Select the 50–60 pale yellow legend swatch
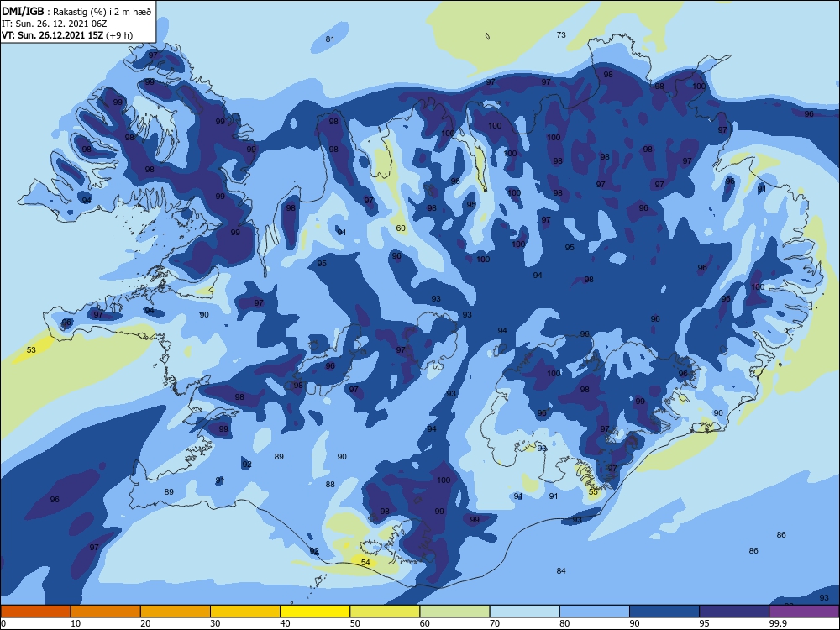The image size is (840, 630). pyautogui.click(x=385, y=612)
